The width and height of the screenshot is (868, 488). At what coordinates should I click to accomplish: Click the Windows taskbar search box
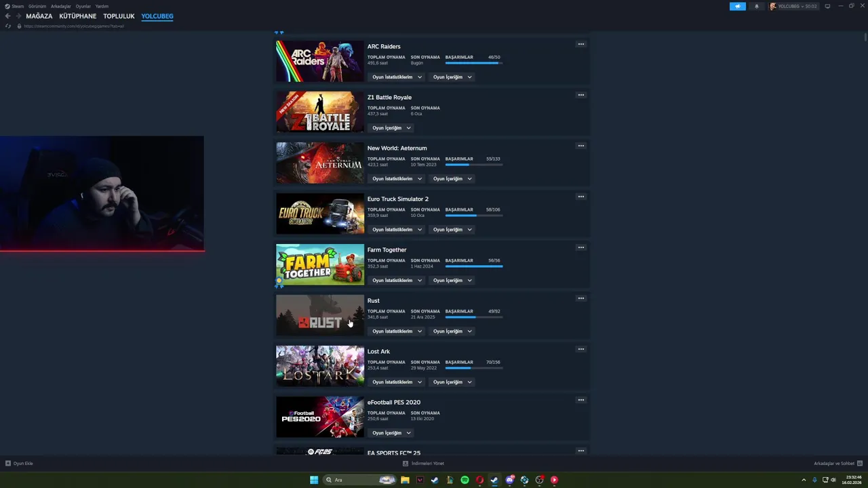tap(359, 480)
